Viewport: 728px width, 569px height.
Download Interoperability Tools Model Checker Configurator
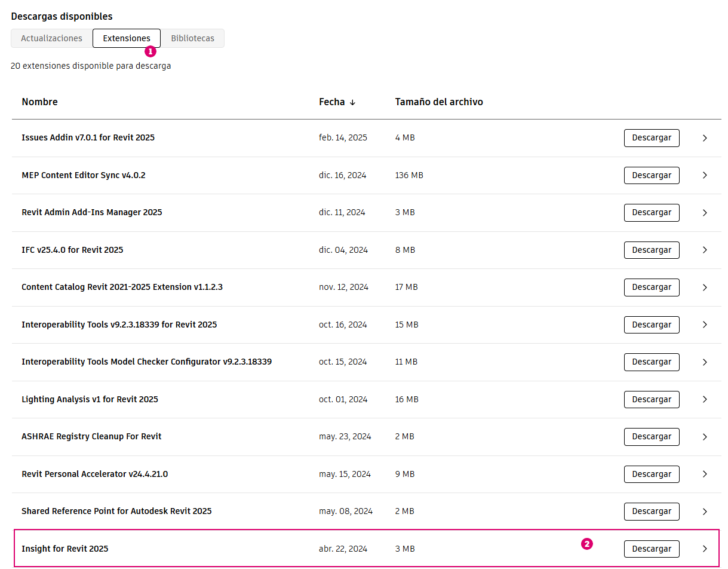click(x=652, y=362)
